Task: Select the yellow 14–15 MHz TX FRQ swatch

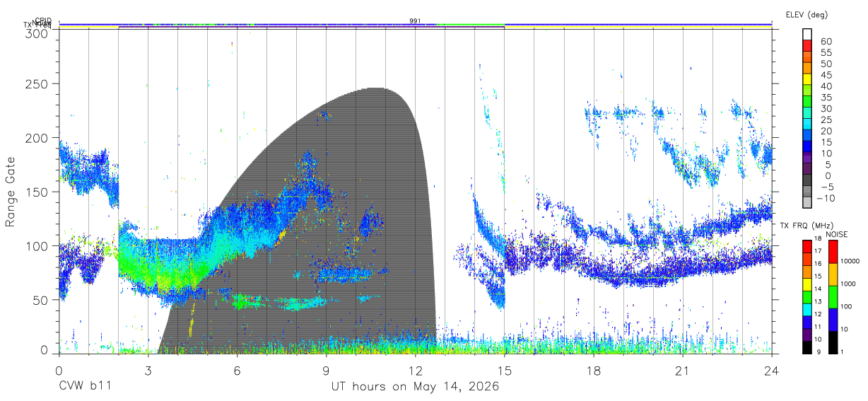Action: [x=807, y=283]
